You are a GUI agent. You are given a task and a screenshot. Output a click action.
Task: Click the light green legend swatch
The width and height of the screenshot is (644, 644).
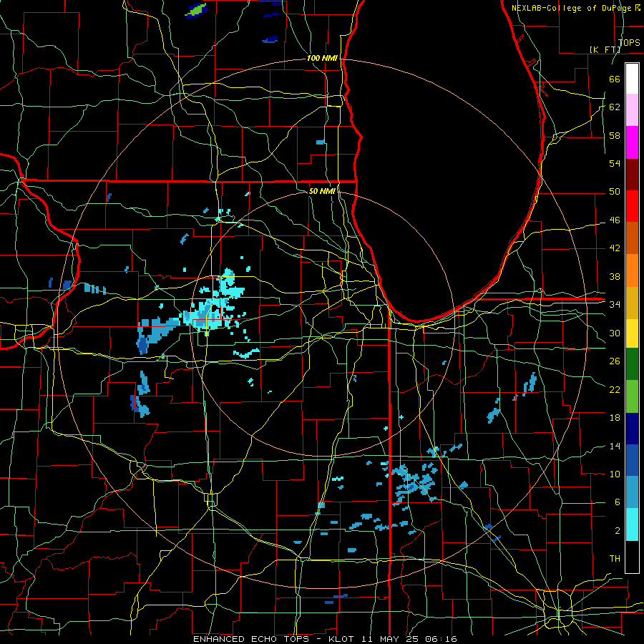coord(632,396)
